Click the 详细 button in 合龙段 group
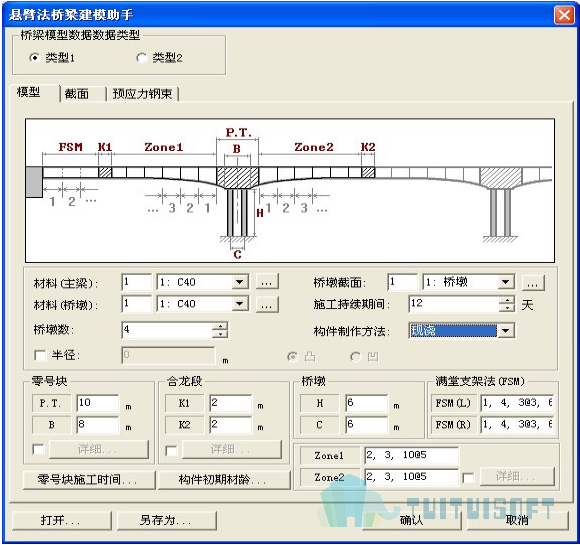The height and width of the screenshot is (545, 580). [232, 450]
